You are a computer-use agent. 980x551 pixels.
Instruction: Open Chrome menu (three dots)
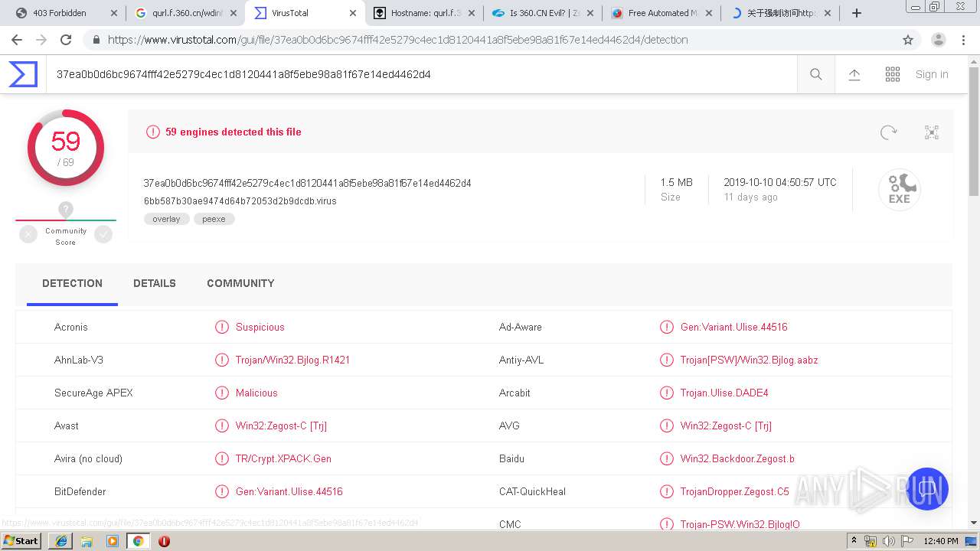(963, 40)
